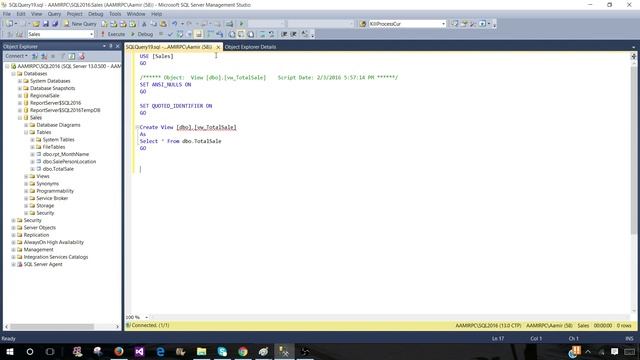
Task: Click Object Explorer horizontal scrollbar
Action: [52, 327]
